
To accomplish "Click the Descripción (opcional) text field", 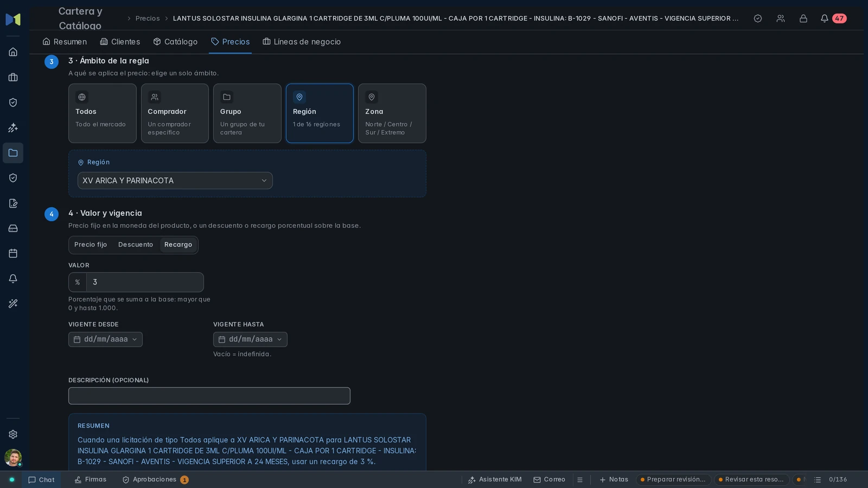I will tap(209, 396).
